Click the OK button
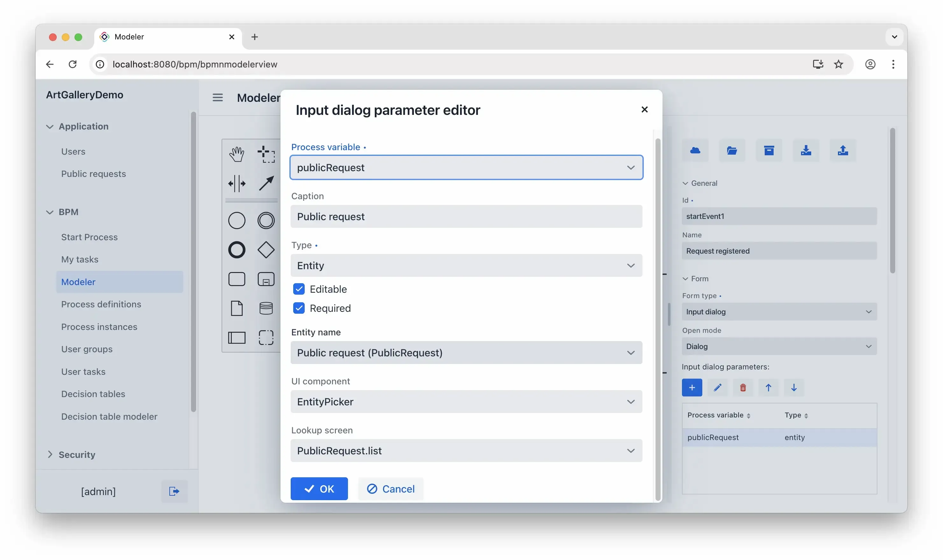Image resolution: width=943 pixels, height=560 pixels. (x=319, y=489)
